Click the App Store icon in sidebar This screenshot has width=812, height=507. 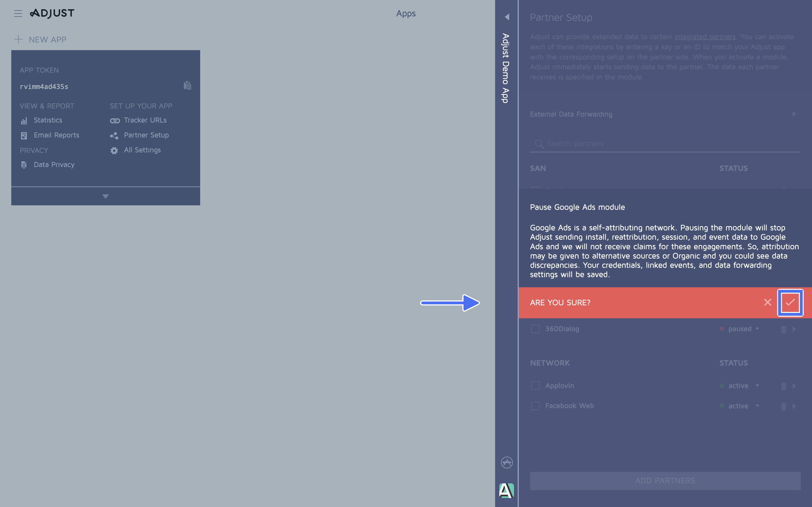(507, 462)
